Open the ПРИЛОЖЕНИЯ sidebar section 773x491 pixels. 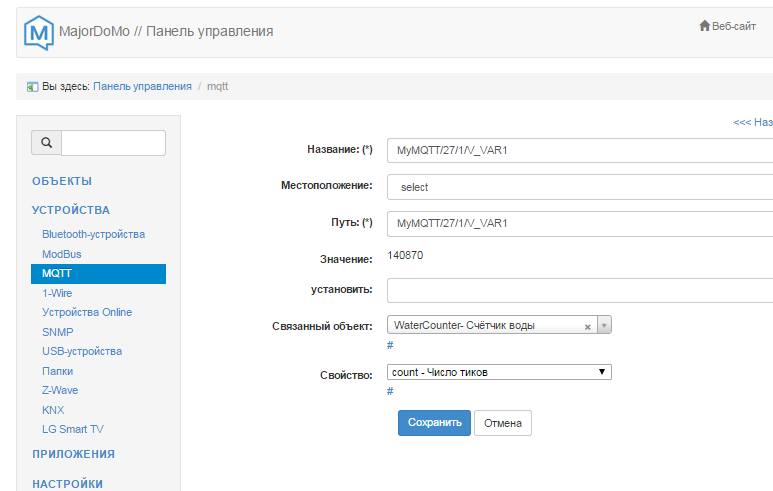(x=73, y=454)
